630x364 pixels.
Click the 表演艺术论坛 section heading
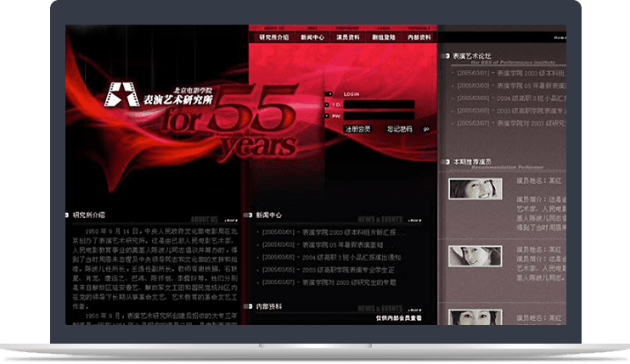tap(472, 56)
